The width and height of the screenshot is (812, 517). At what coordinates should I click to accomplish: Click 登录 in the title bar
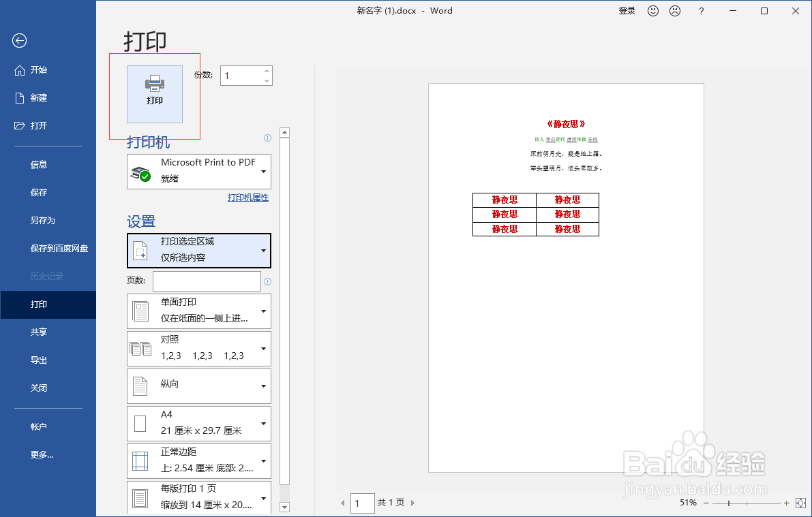(x=627, y=11)
